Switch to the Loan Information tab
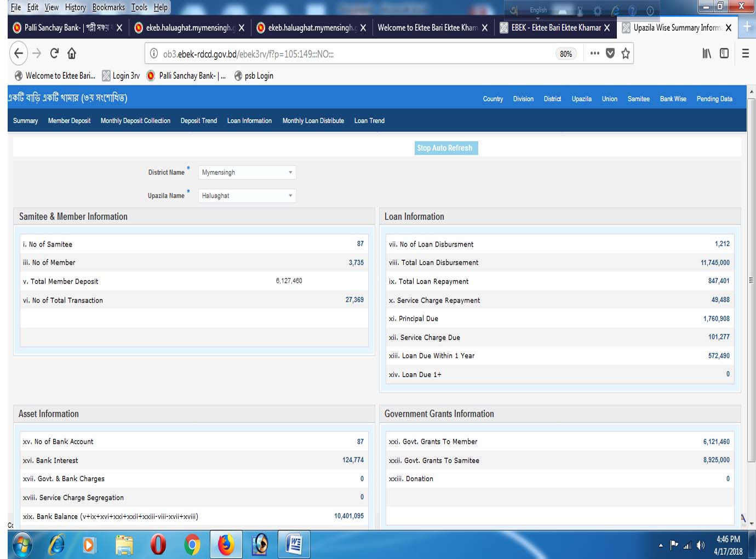Viewport: 756px width, 559px height. point(249,121)
